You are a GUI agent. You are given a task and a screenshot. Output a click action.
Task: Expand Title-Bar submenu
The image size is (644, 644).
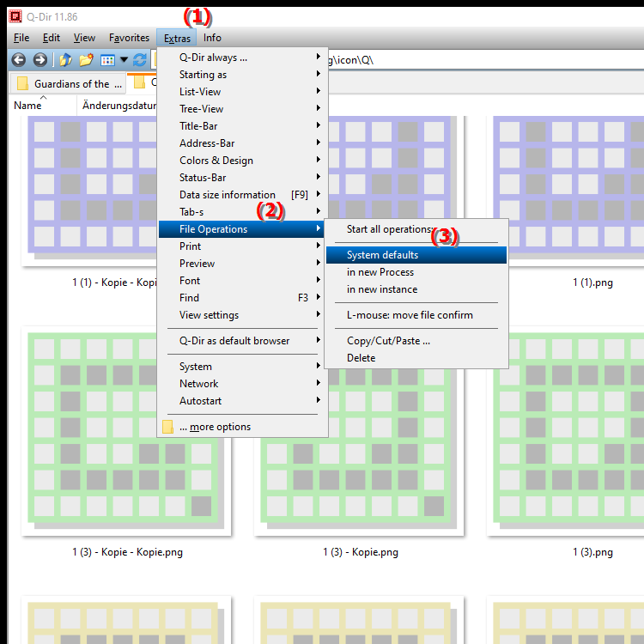pos(242,126)
